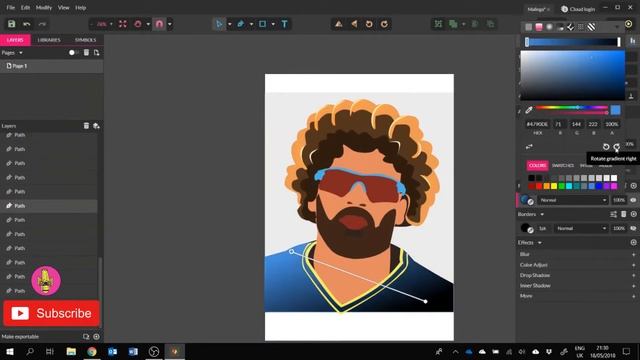Toggle visibility of the fill
The width and height of the screenshot is (640, 360).
point(633,200)
